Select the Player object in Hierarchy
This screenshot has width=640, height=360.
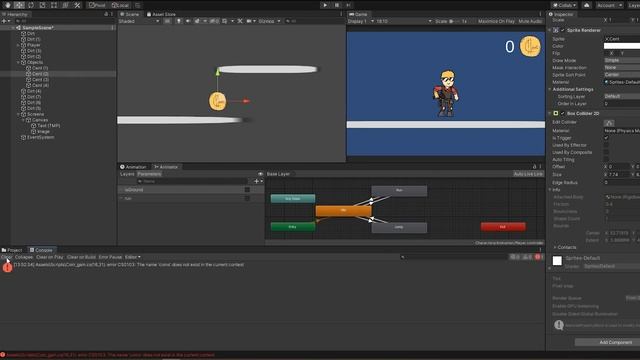click(33, 45)
